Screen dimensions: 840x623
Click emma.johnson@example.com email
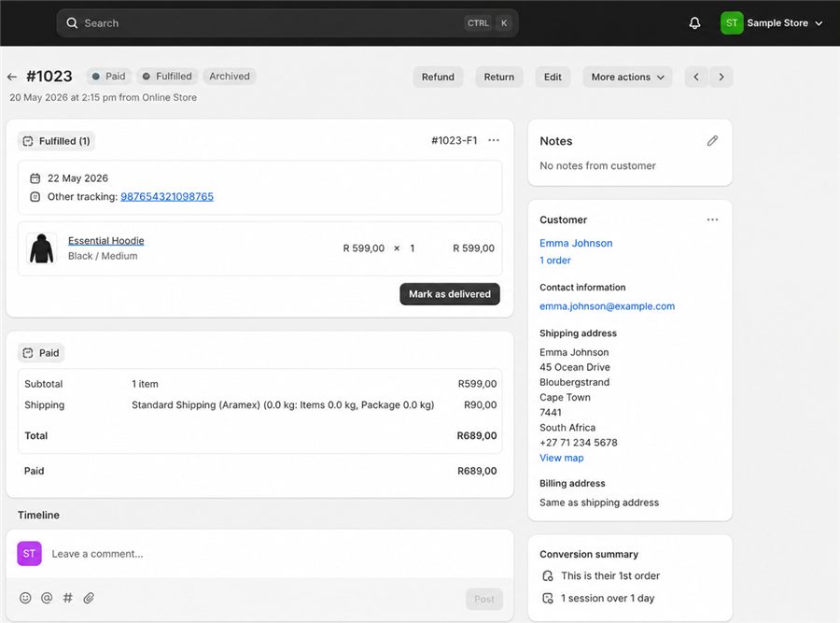pos(607,306)
